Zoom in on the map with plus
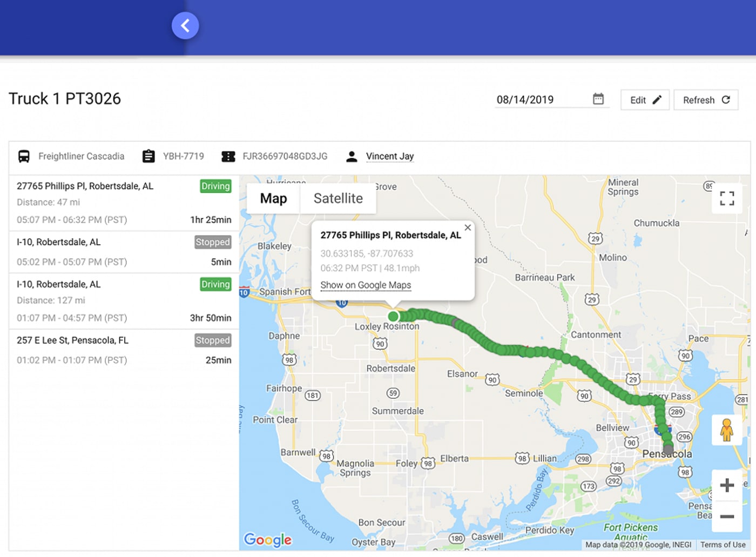 tap(727, 485)
